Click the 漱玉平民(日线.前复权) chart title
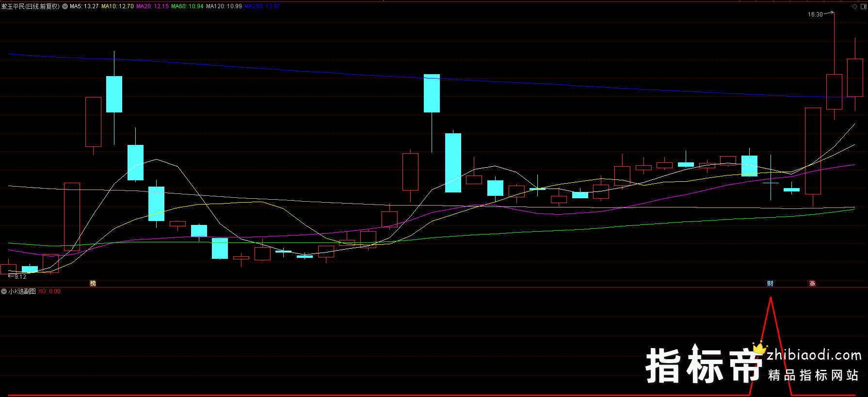868x397 pixels. pos(31,6)
